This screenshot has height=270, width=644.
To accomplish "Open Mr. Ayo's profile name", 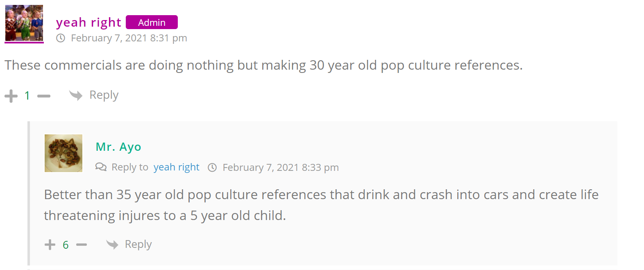I will coord(118,147).
